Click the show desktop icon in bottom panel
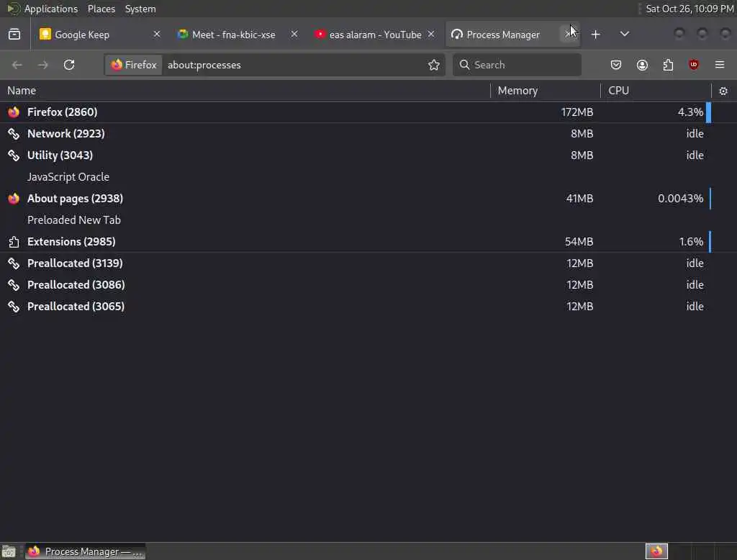 click(9, 551)
